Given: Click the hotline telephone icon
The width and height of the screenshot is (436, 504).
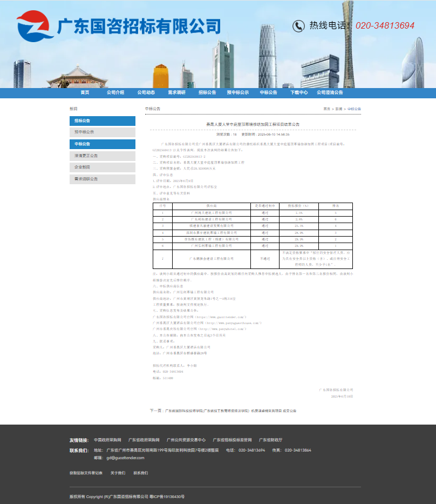Looking at the screenshot, I should (298, 25).
